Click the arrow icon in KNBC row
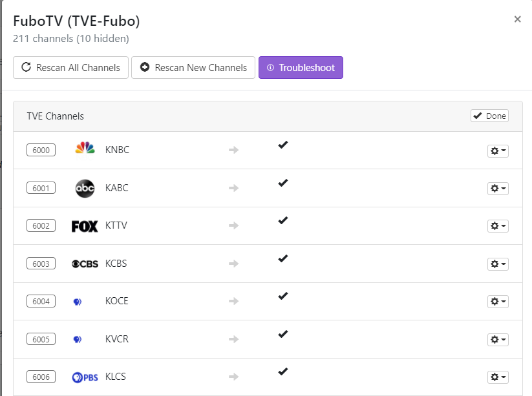532x396 pixels. click(233, 150)
